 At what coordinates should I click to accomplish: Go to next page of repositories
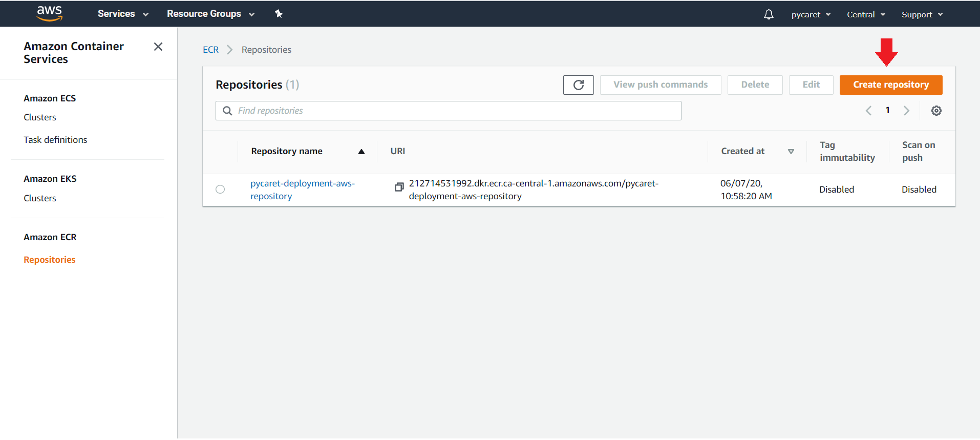point(906,111)
